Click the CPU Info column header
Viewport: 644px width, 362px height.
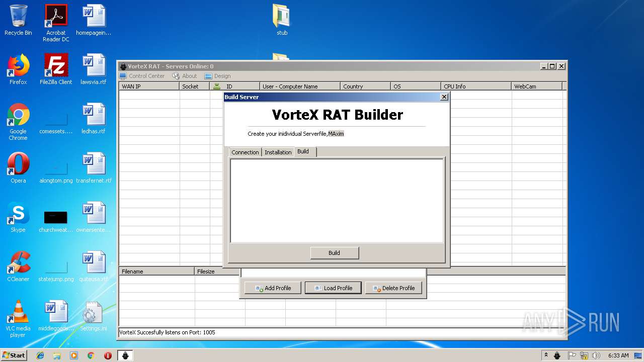point(476,86)
